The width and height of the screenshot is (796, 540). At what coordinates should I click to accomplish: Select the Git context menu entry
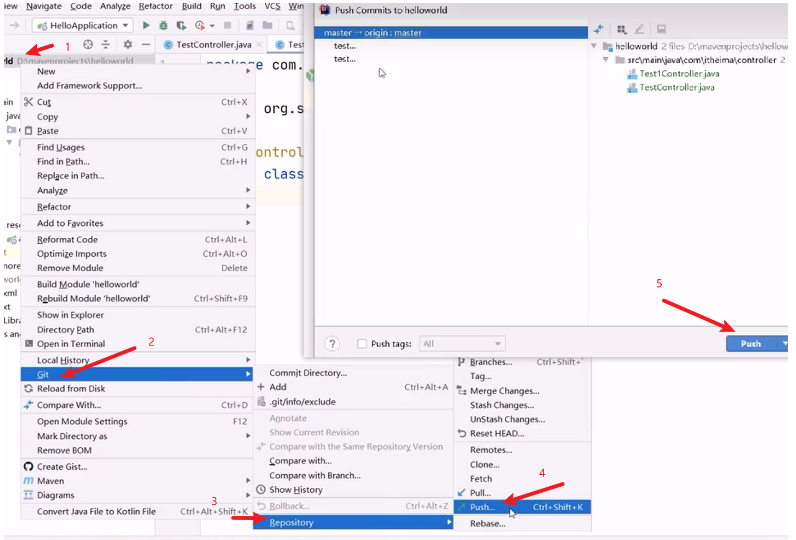pos(137,374)
